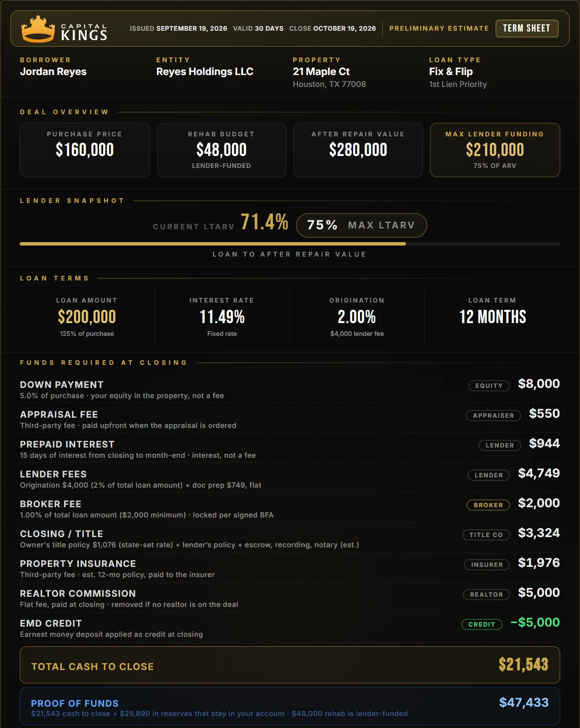580x728 pixels.
Task: Click the PROOF OF FUNDS heading
Action: [75, 704]
